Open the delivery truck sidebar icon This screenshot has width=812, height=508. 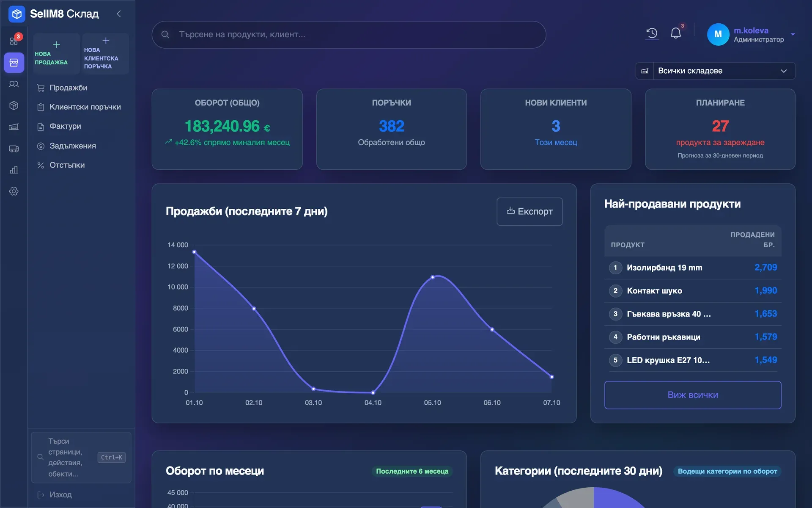pos(14,149)
